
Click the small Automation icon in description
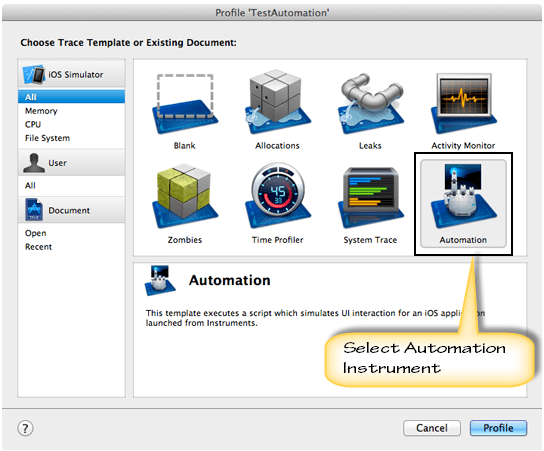[160, 280]
